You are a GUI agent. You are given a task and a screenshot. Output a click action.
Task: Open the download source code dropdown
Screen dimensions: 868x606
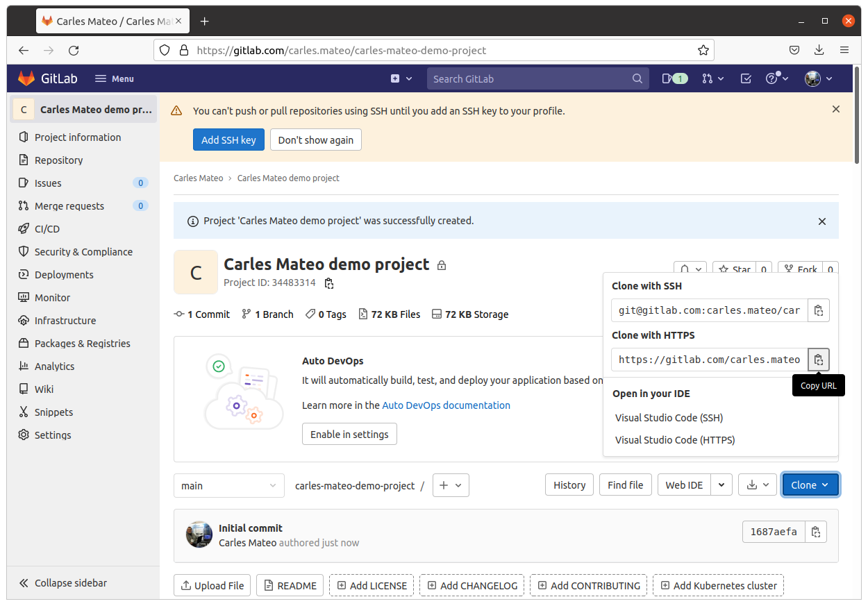[x=758, y=485]
